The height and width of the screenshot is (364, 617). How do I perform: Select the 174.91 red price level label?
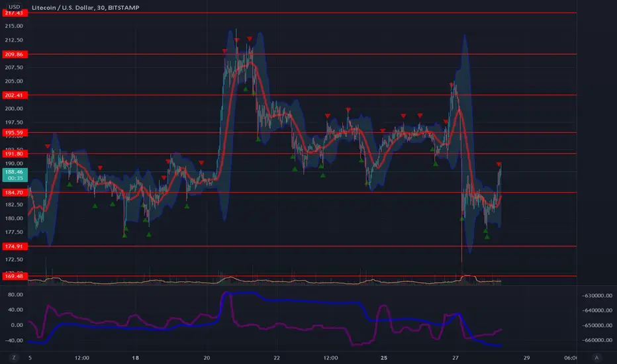15,246
